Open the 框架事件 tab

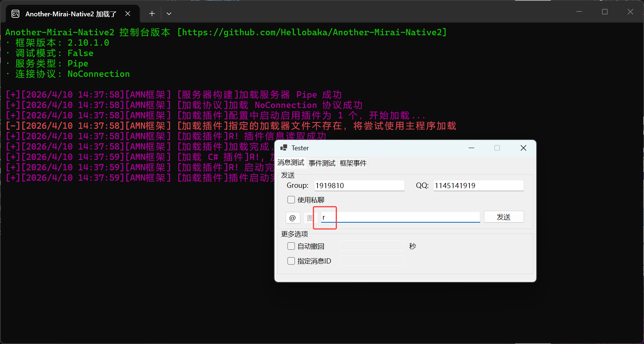(x=353, y=163)
